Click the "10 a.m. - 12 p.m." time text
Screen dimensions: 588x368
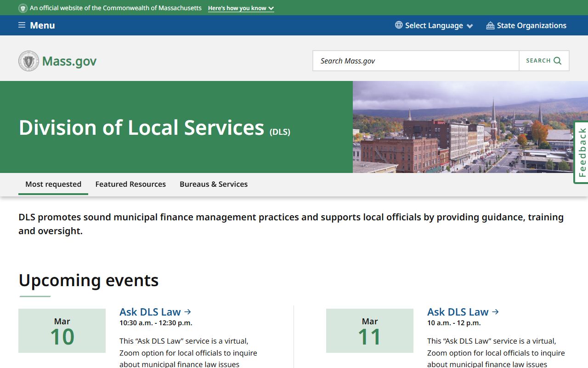coord(454,323)
